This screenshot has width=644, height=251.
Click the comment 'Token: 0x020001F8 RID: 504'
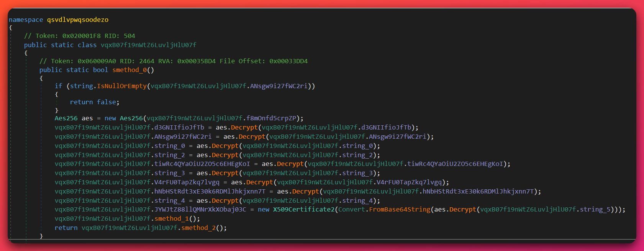click(80, 36)
